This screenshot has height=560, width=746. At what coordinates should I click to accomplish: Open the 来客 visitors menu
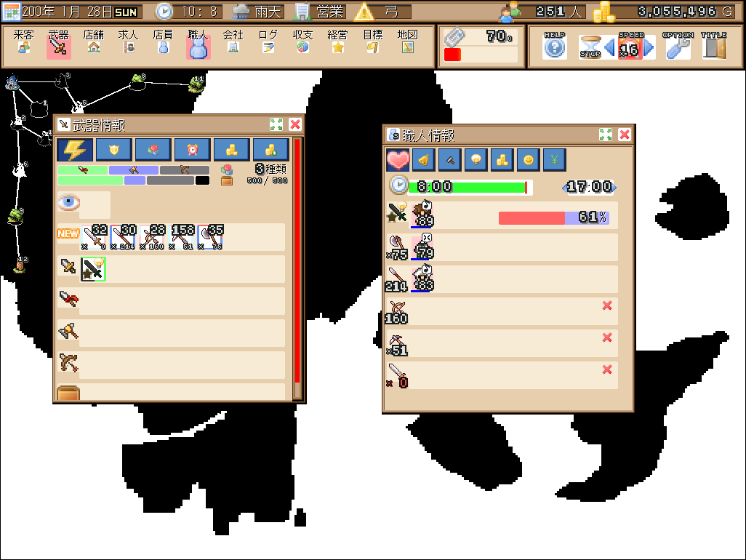[x=24, y=42]
